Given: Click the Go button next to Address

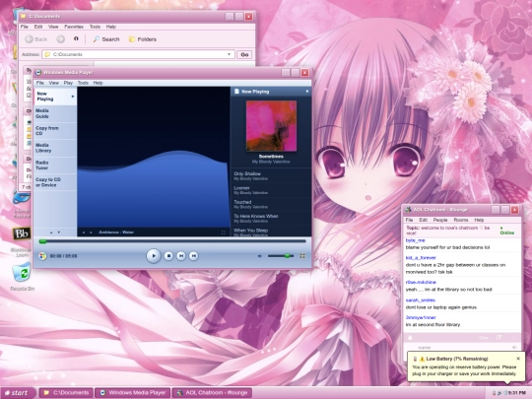Looking at the screenshot, I should 244,54.
